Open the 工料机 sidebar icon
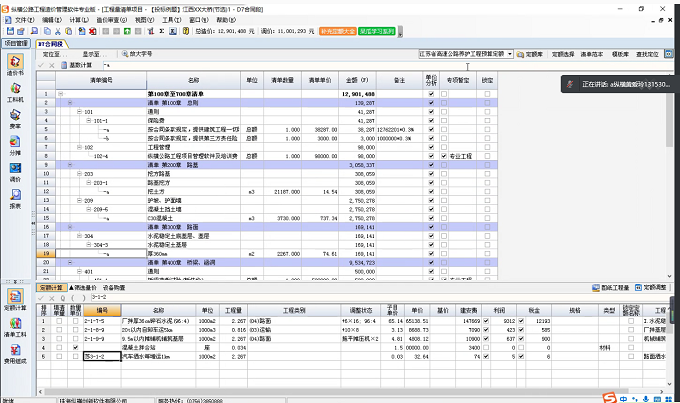The height and width of the screenshot is (403, 680). pos(15,88)
